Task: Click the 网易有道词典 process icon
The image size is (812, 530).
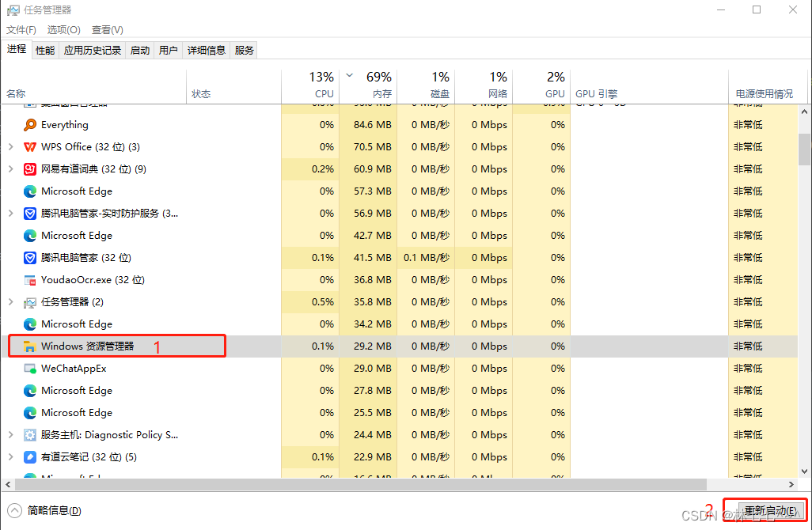Action: pos(30,169)
